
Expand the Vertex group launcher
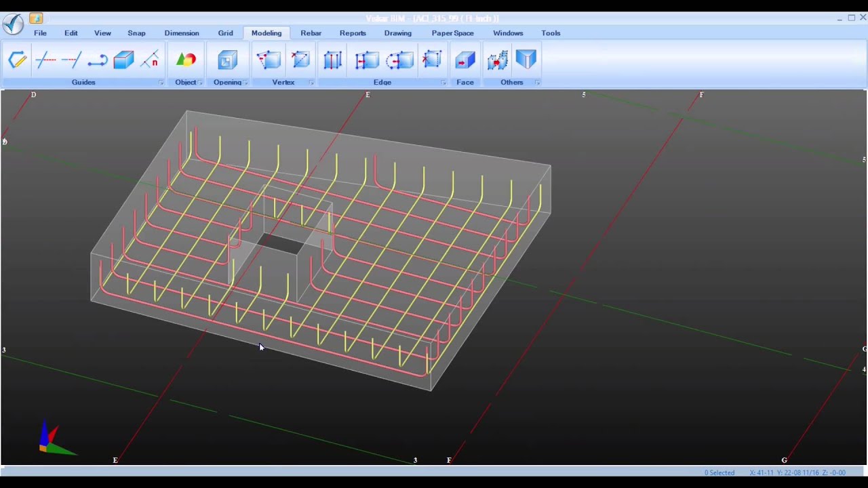point(311,83)
